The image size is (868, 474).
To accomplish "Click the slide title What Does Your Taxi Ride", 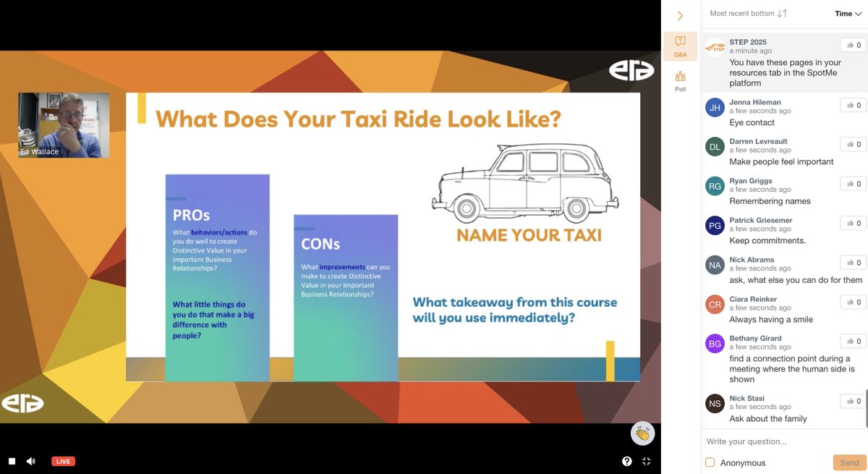I will [358, 119].
